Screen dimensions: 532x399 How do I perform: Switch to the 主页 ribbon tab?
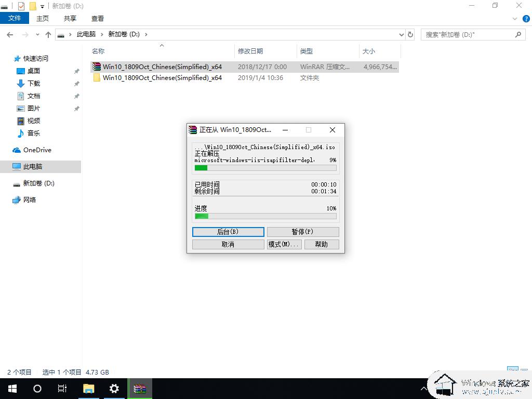click(43, 18)
